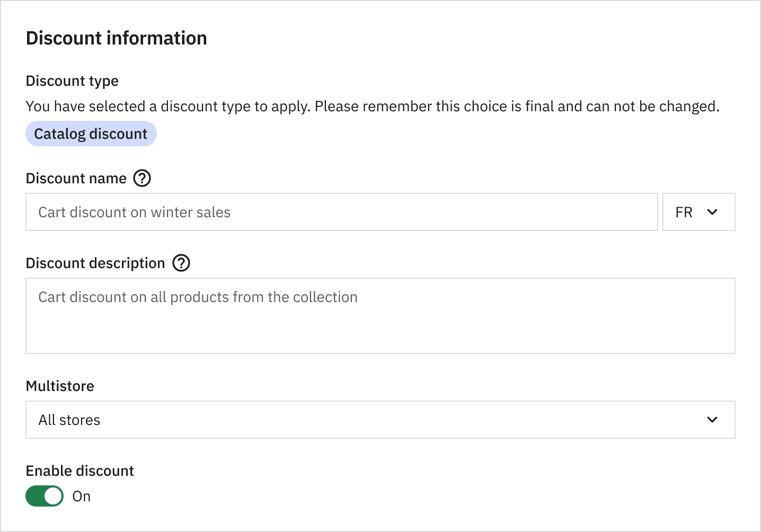Click the Catalog discount badge
Viewport: 761px width, 532px height.
click(x=91, y=134)
